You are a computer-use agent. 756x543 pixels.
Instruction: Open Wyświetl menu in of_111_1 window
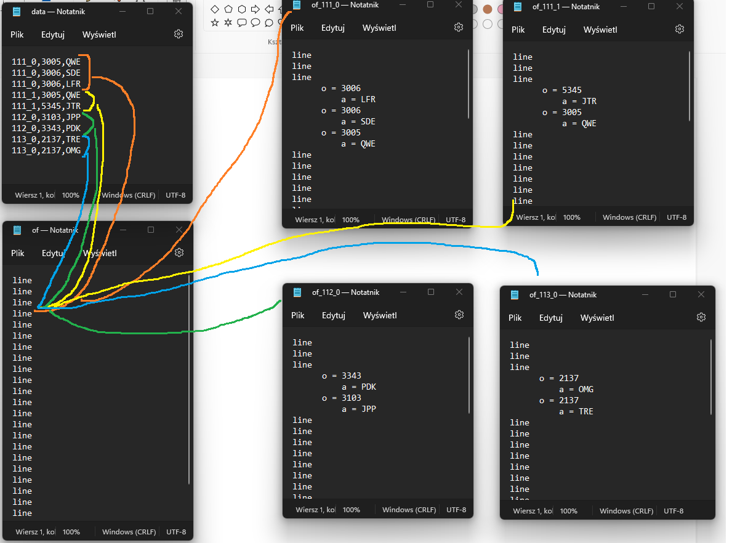(600, 30)
